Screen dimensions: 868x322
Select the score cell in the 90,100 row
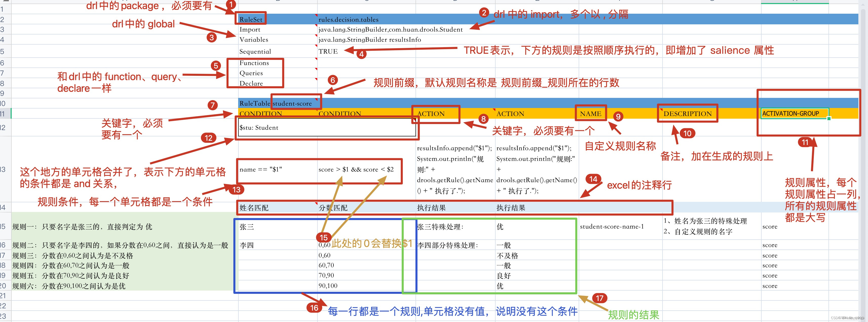pos(795,285)
